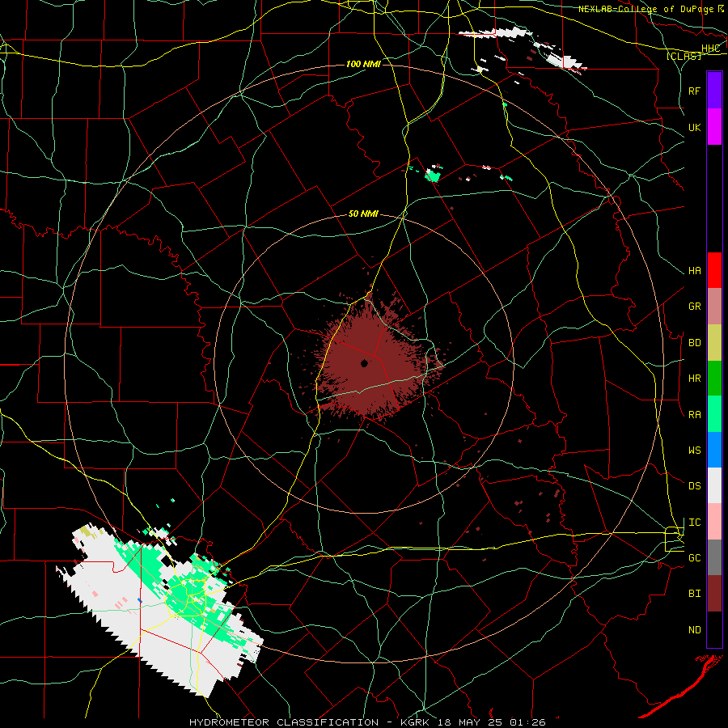This screenshot has height=728, width=728.
Task: Click the 'RA' legend label
Action: [694, 415]
